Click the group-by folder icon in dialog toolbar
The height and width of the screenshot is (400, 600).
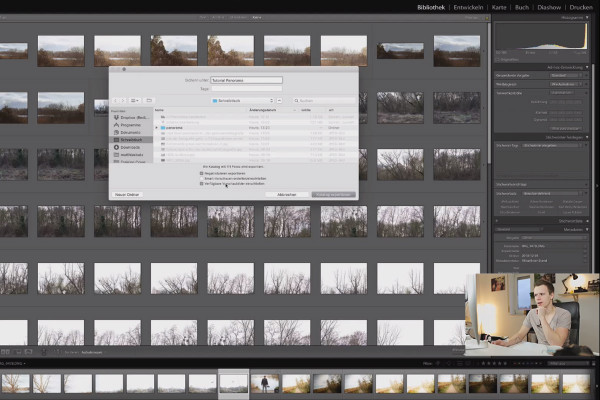149,100
